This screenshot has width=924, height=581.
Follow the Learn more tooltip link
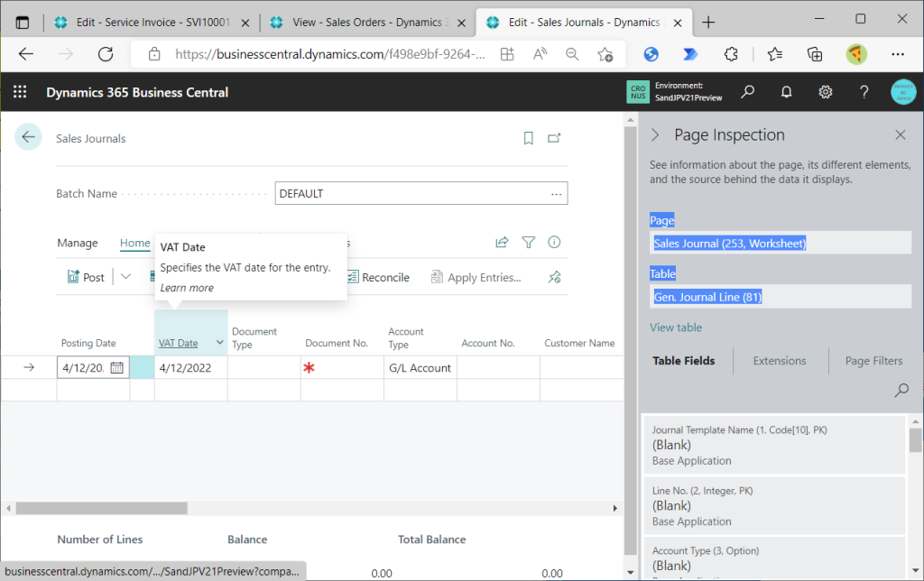187,288
